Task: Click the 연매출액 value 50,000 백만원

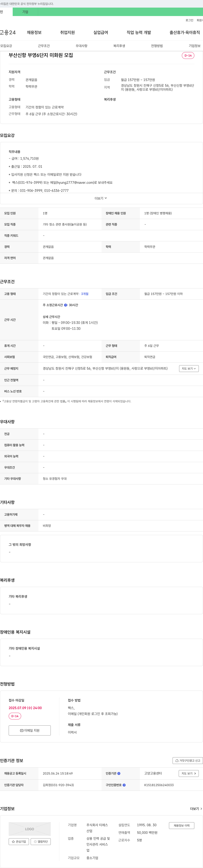Action: click(x=147, y=833)
